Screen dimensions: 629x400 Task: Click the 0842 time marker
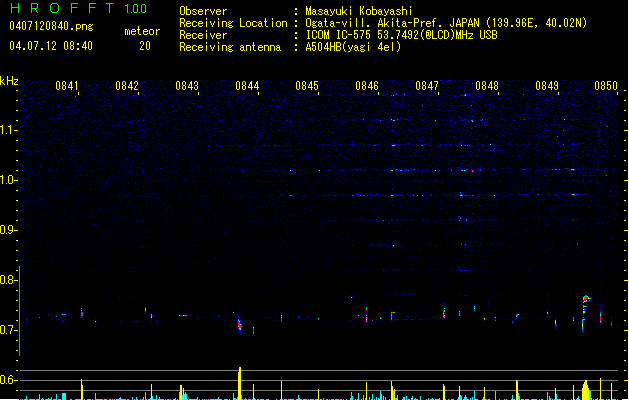pos(127,86)
